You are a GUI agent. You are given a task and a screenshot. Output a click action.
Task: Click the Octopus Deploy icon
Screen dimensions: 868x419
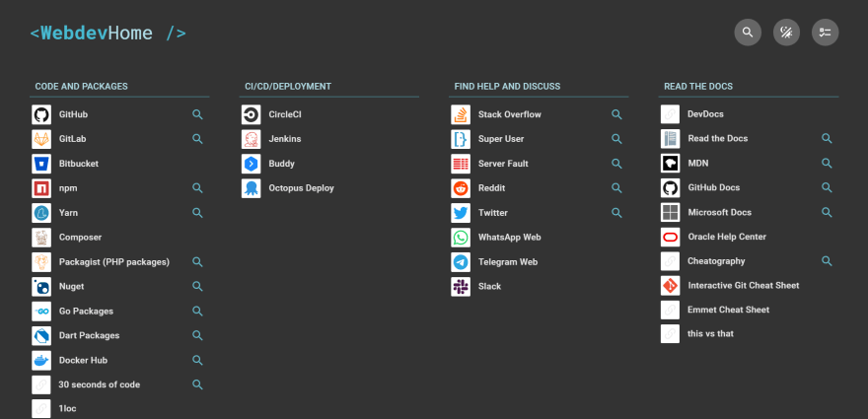click(251, 188)
